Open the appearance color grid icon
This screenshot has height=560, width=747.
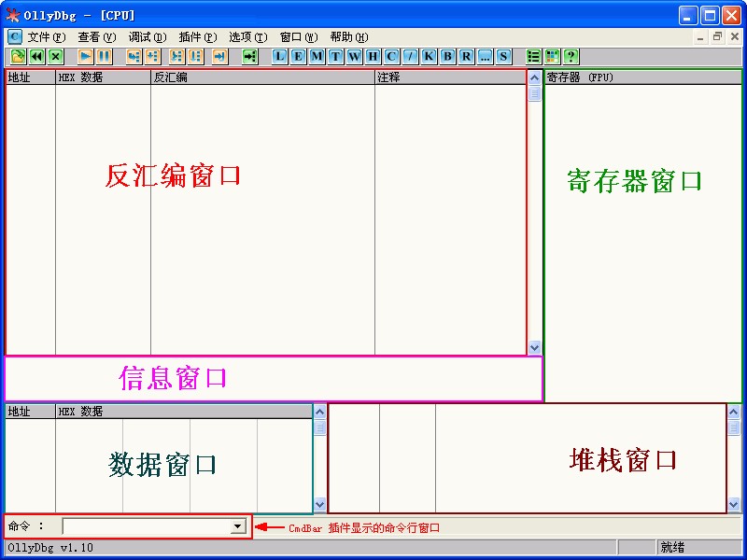553,57
